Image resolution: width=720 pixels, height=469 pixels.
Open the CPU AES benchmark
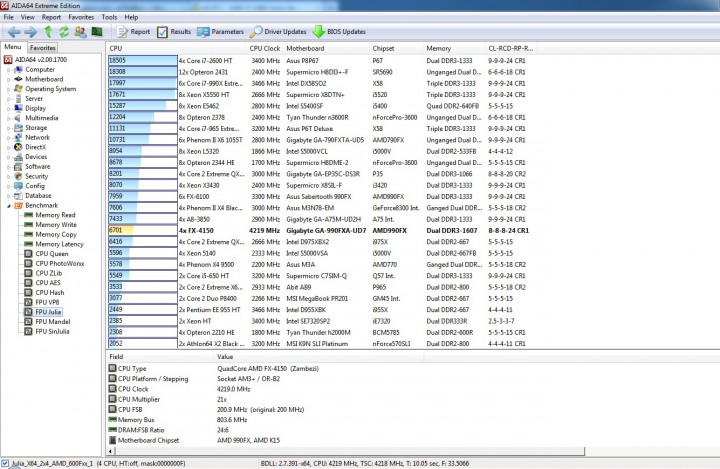[43, 283]
